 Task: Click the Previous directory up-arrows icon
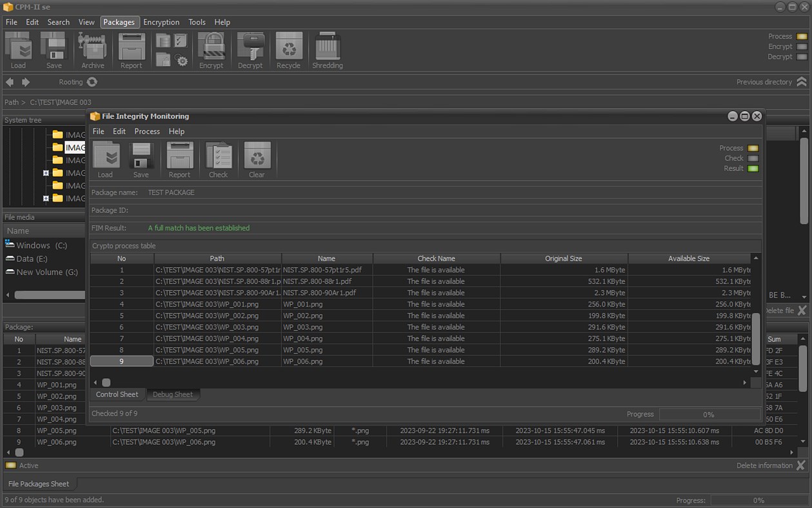click(802, 82)
